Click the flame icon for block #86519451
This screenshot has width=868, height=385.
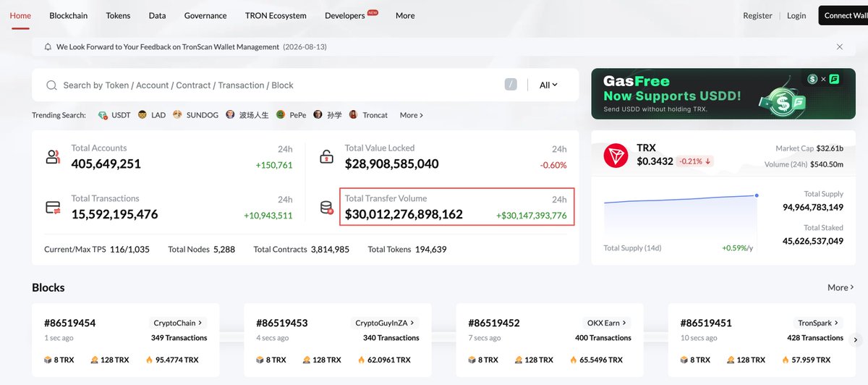[786, 360]
